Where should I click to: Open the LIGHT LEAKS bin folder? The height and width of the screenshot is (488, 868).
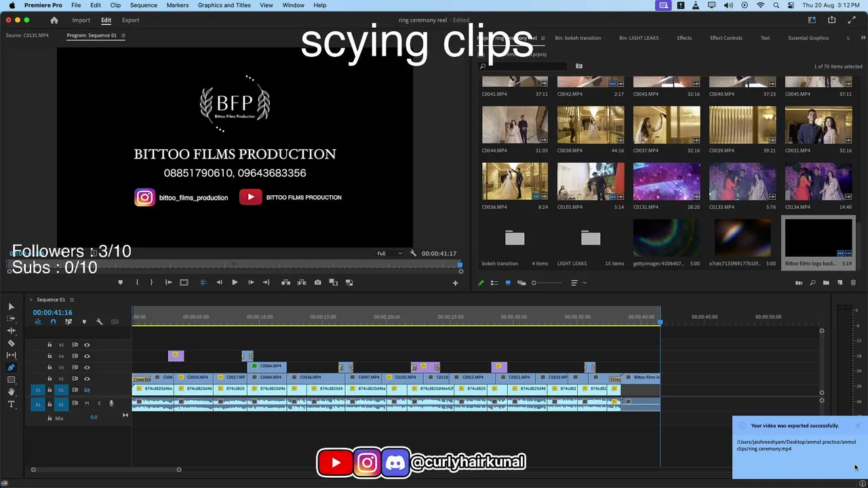pos(591,239)
